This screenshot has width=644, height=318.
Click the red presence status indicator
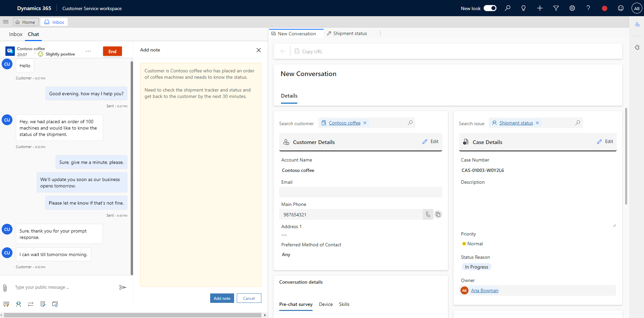pyautogui.click(x=605, y=8)
